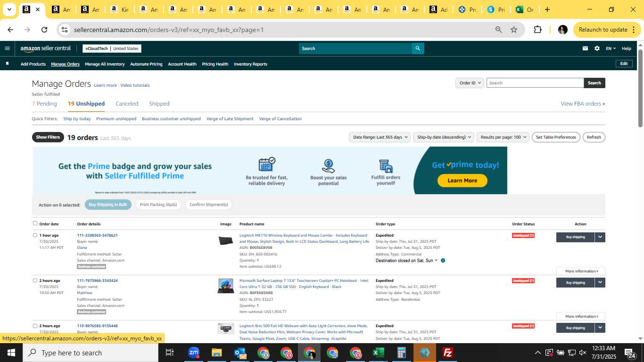Expand Buy shipping arrow for Surface Laptop order

click(600, 282)
